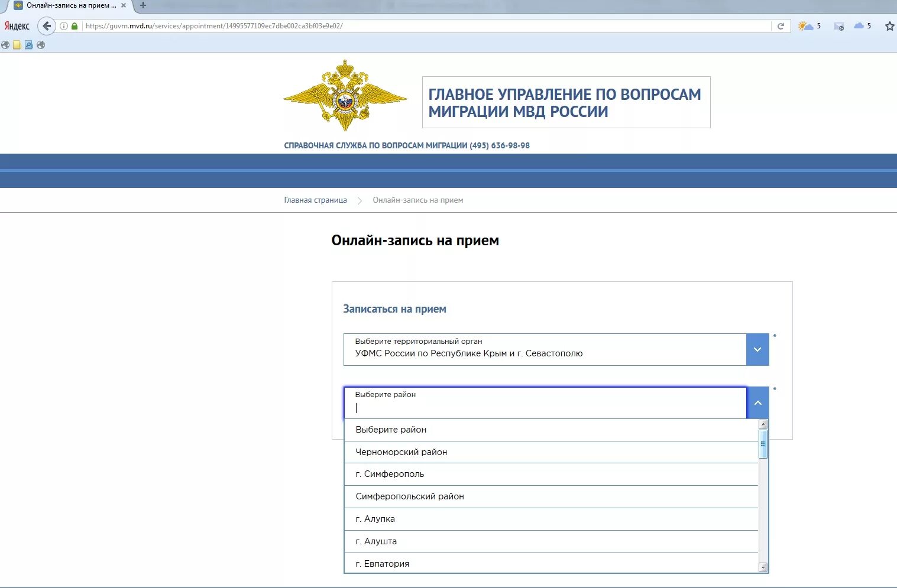Open the mail envelope icon in toolbar

pyautogui.click(x=838, y=26)
